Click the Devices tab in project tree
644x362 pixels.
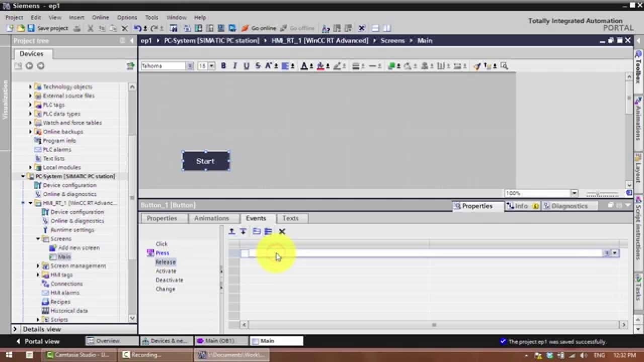click(31, 54)
